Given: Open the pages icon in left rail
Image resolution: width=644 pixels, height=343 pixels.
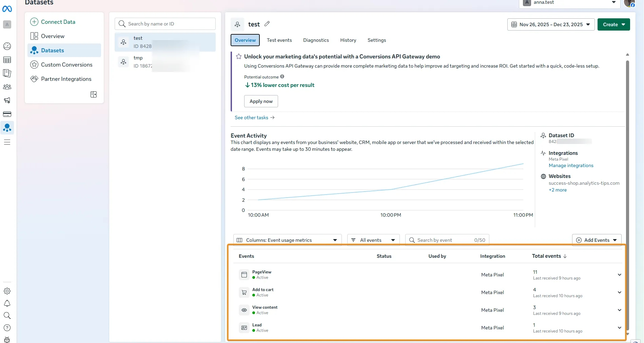Looking at the screenshot, I should [7, 73].
